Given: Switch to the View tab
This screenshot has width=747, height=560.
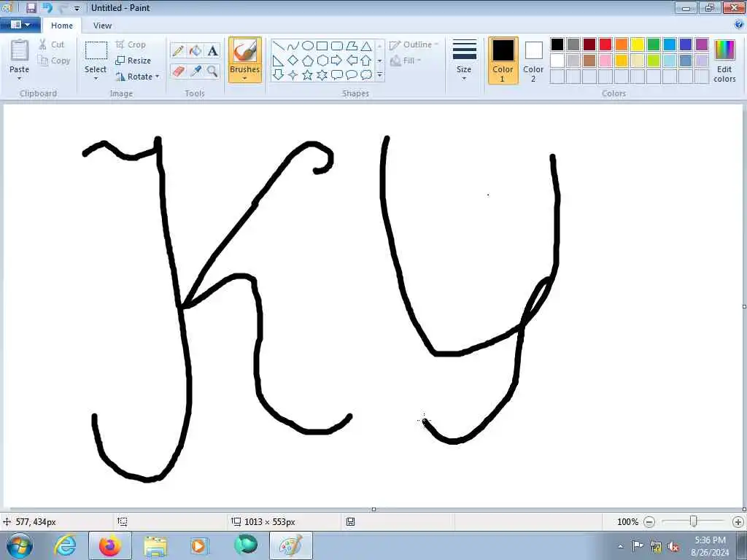Looking at the screenshot, I should point(102,26).
